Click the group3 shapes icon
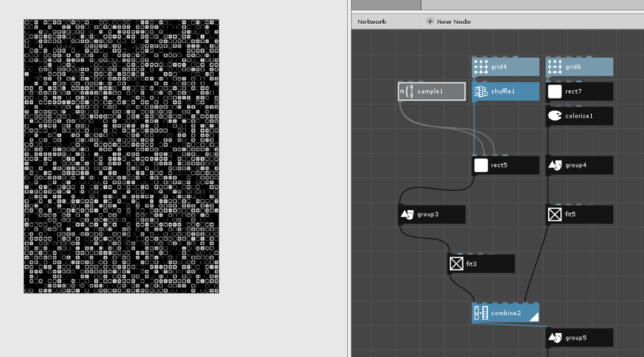The height and width of the screenshot is (357, 644). click(407, 215)
